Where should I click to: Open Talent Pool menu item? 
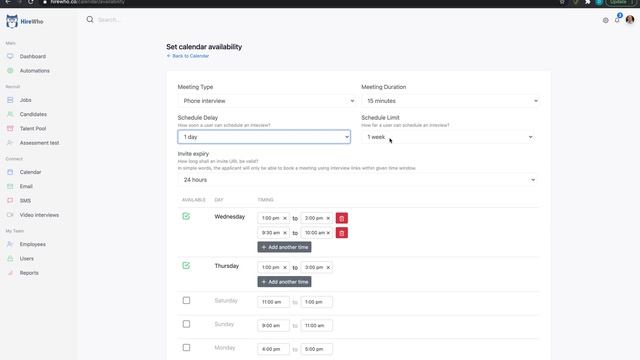[x=33, y=128]
